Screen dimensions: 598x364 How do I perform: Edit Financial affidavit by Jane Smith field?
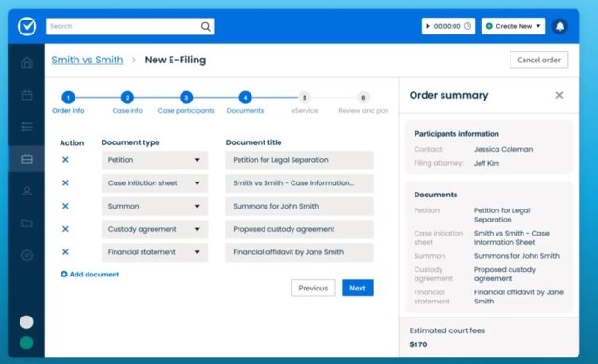299,252
